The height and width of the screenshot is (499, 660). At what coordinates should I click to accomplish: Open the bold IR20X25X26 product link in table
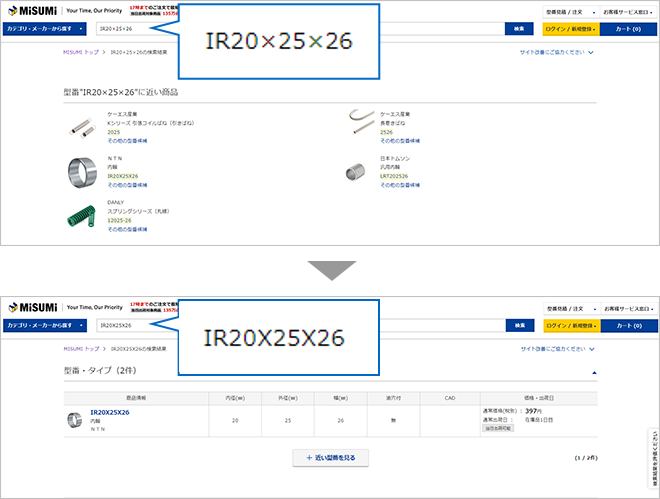click(x=110, y=412)
